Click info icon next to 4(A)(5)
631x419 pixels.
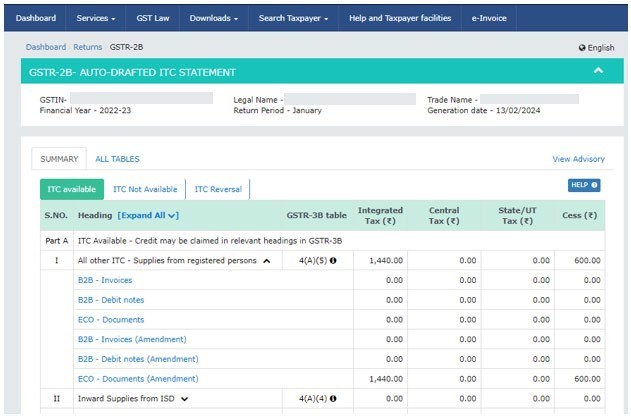coord(333,260)
